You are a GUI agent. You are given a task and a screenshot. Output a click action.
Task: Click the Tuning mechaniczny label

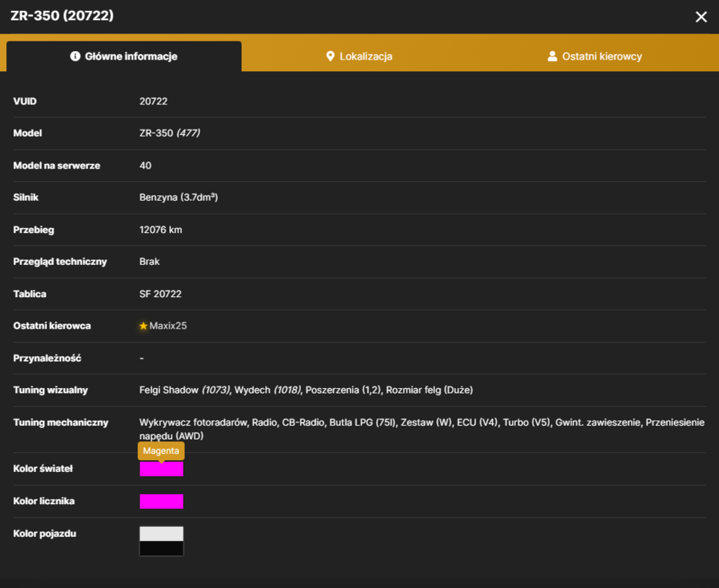tap(60, 423)
